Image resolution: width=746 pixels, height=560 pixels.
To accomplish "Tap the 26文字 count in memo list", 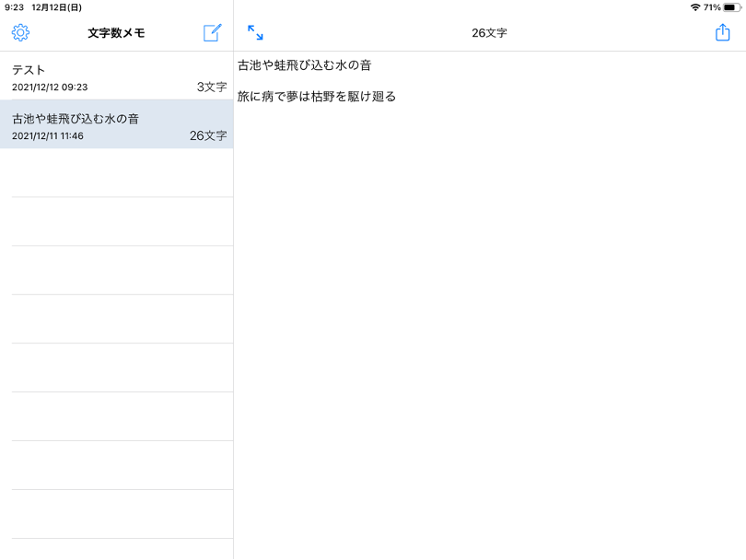I will [208, 136].
